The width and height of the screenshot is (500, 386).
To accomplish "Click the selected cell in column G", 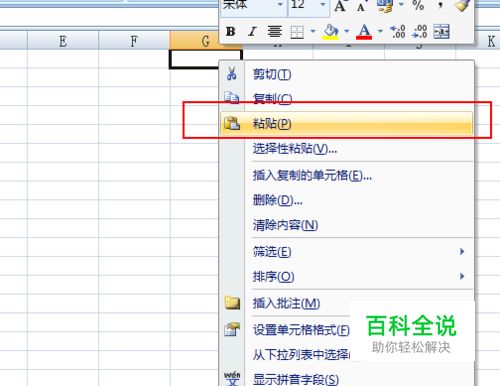I will click(194, 59).
